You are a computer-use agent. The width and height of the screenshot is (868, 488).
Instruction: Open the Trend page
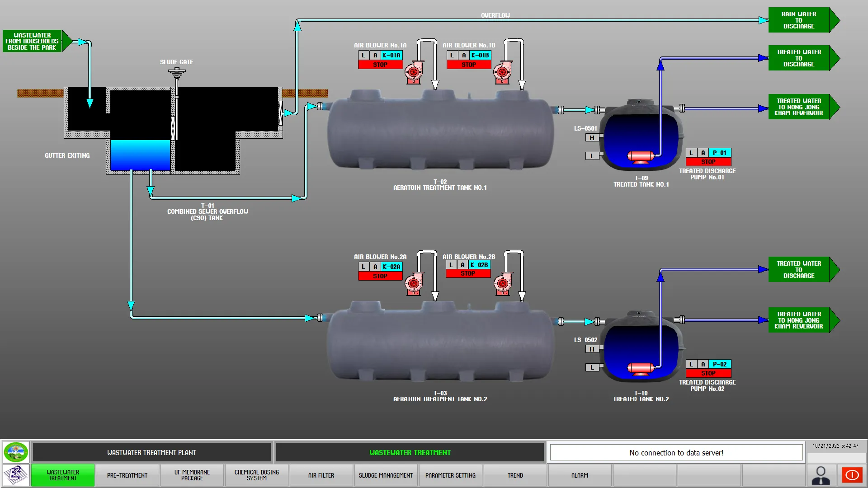tap(515, 475)
